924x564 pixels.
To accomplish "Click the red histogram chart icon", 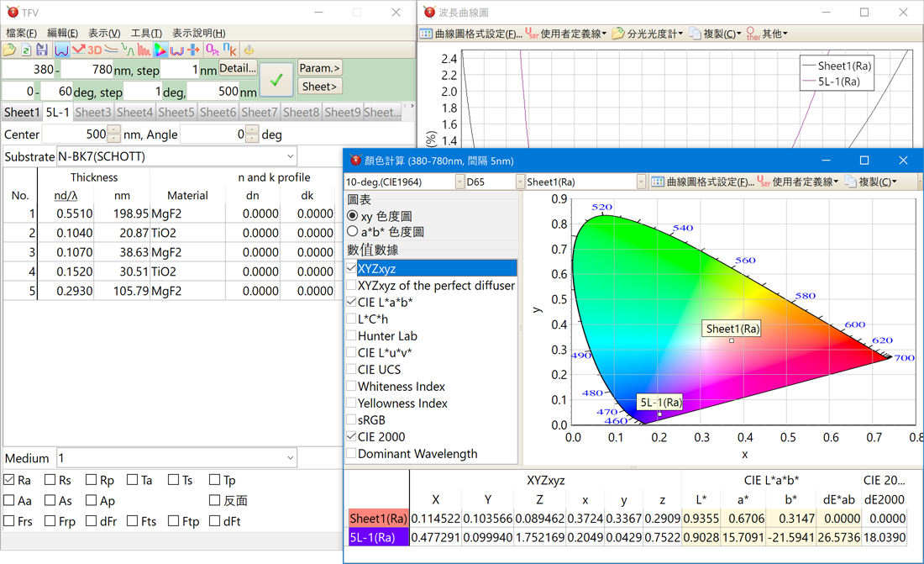I will click(144, 50).
